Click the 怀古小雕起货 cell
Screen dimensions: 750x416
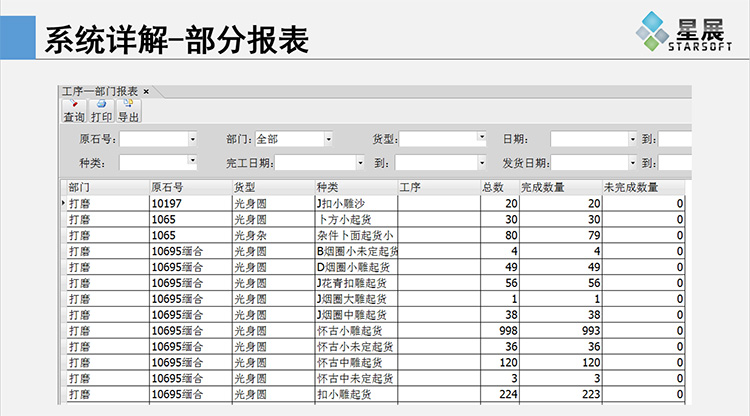[355, 330]
